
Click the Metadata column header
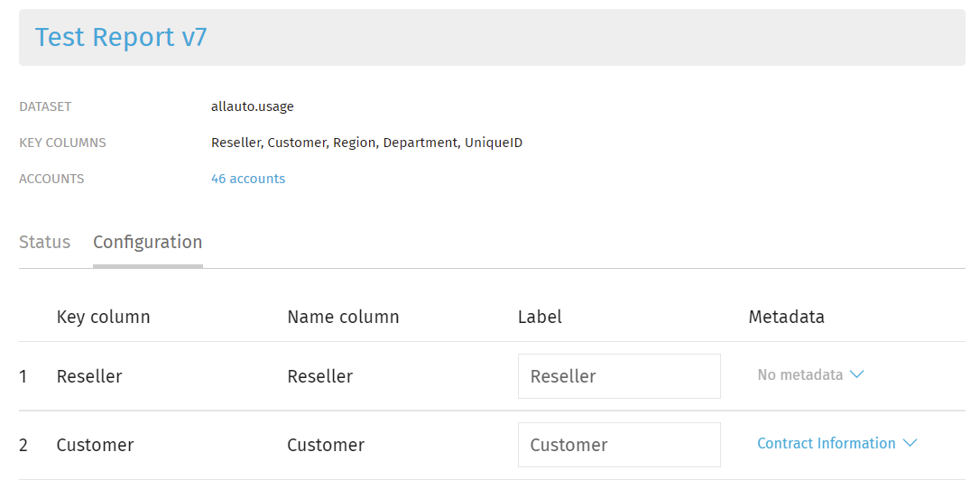click(786, 318)
